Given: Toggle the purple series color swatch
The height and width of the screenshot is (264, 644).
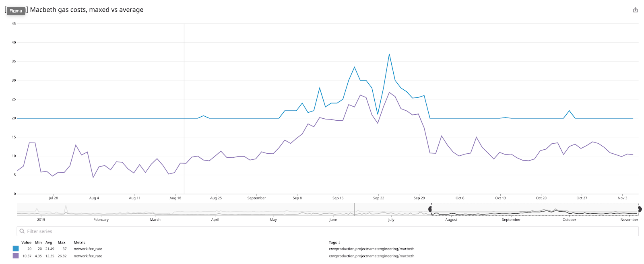Looking at the screenshot, I should pos(16,256).
